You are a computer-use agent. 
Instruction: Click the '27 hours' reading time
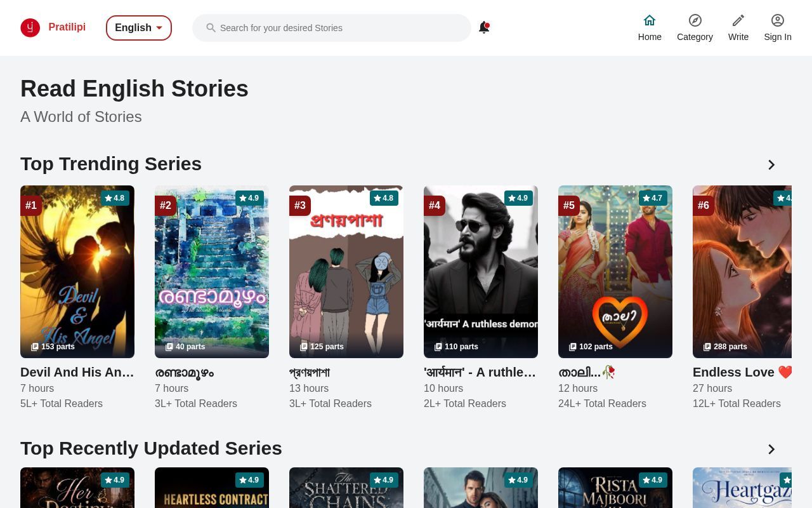[712, 388]
